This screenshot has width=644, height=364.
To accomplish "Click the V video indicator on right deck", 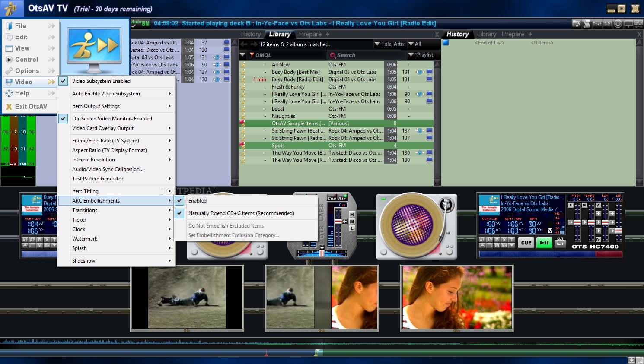I will pyautogui.click(x=550, y=231).
